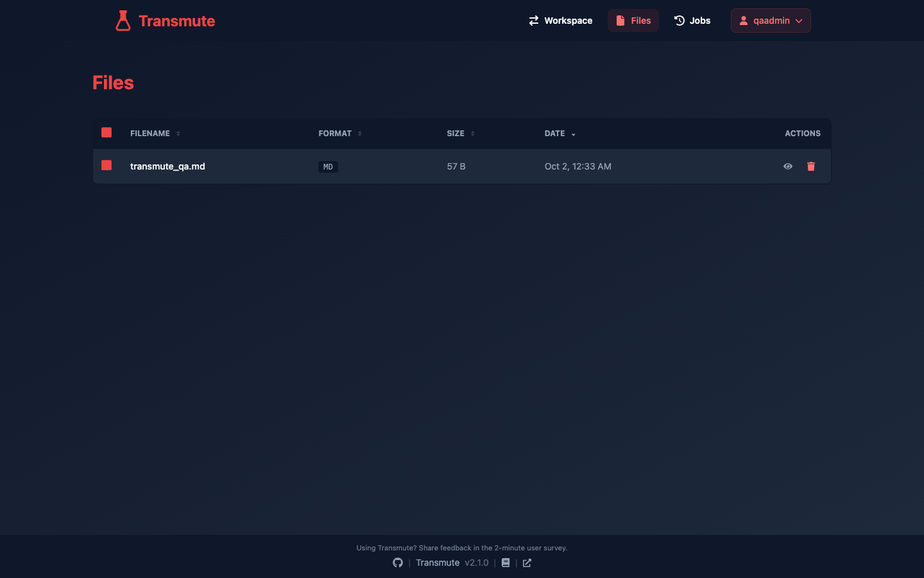Screen dimensions: 924x578
Task: Switch to the Files tab
Action: pyautogui.click(x=633, y=21)
